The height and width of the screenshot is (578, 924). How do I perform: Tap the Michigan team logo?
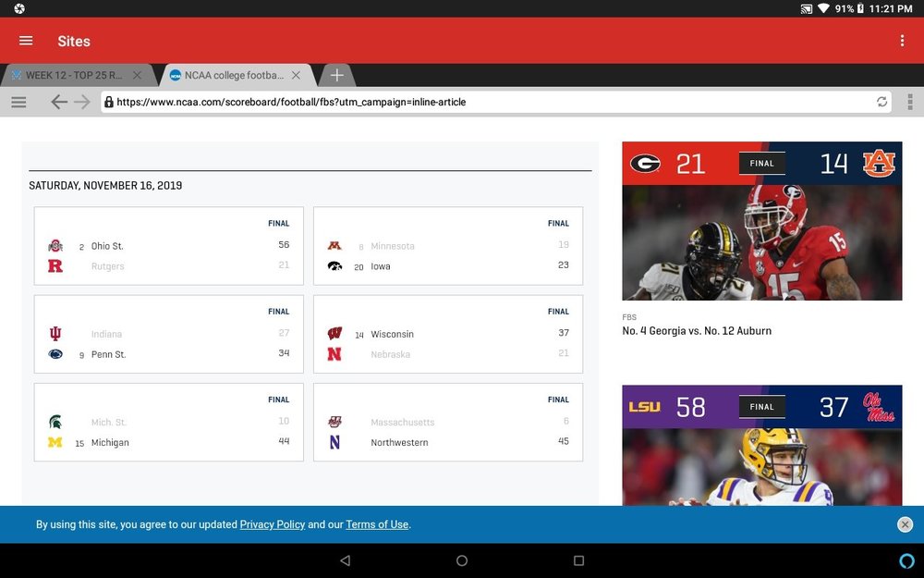pos(55,442)
